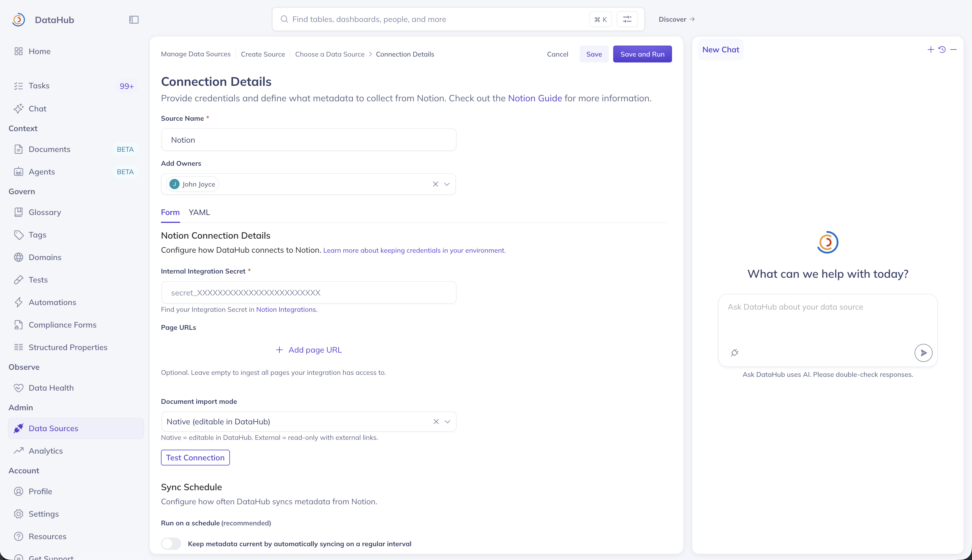Click the plug icon in chat input
972x560 pixels.
(734, 353)
